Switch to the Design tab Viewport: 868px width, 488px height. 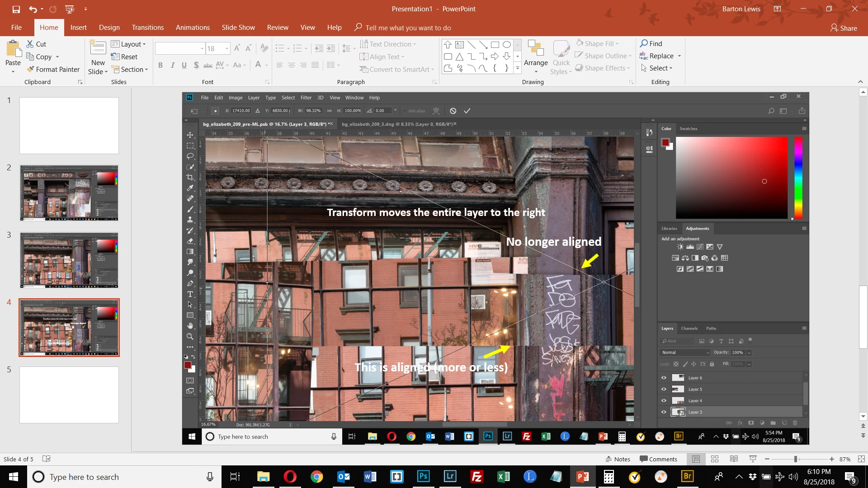[x=109, y=28]
